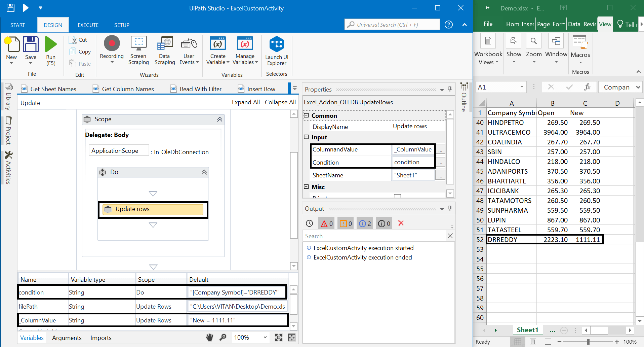Toggle info messages filter showing 2
Image resolution: width=644 pixels, height=347 pixels.
pyautogui.click(x=365, y=223)
